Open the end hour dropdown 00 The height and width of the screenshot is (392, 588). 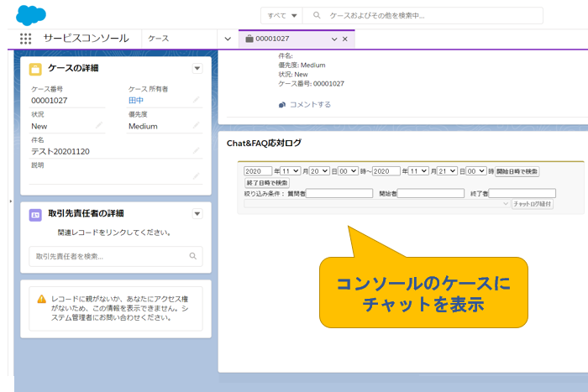pyautogui.click(x=476, y=171)
